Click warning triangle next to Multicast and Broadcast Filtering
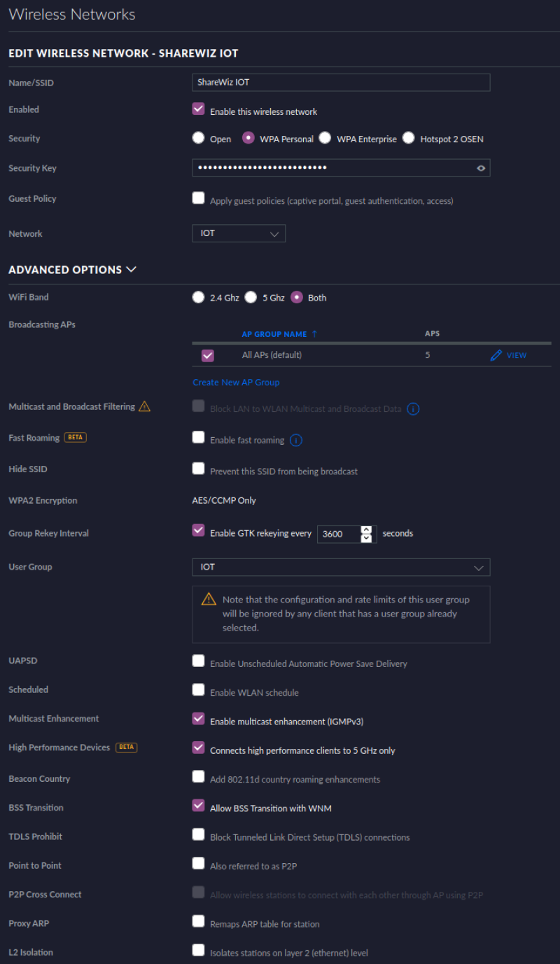 pos(144,406)
